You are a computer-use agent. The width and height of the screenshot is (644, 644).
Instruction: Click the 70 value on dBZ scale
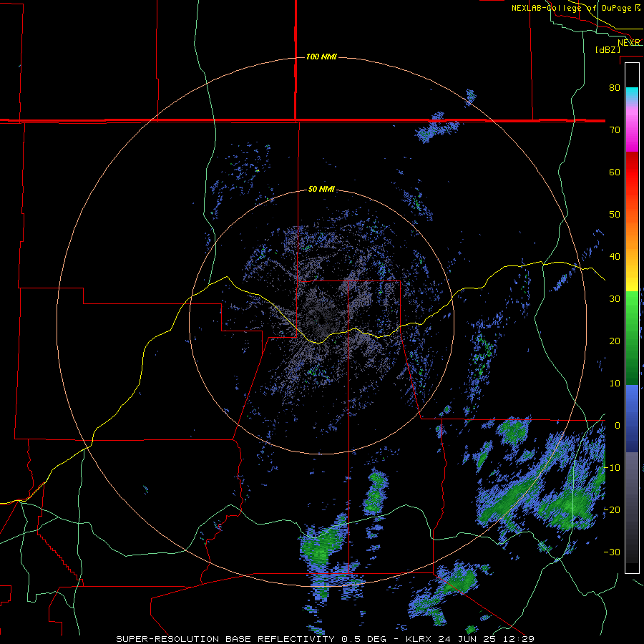click(x=615, y=130)
